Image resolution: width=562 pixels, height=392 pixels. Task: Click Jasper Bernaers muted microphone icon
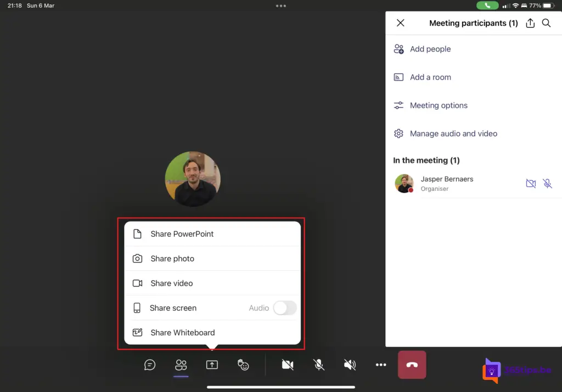tap(547, 184)
